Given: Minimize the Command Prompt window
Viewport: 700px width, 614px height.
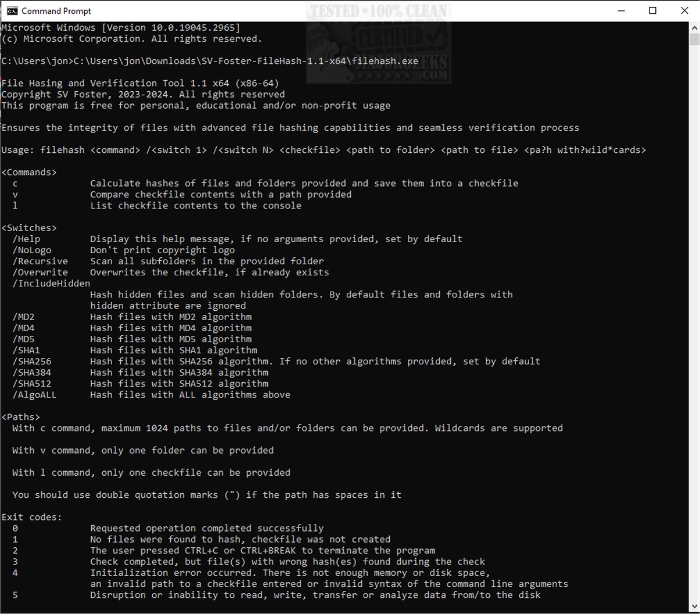Looking at the screenshot, I should 621,11.
